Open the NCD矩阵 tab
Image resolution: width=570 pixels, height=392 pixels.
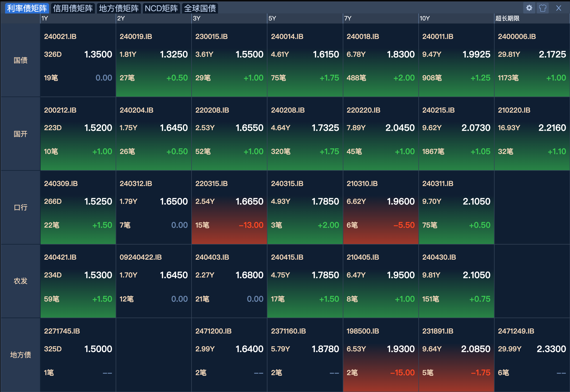161,8
